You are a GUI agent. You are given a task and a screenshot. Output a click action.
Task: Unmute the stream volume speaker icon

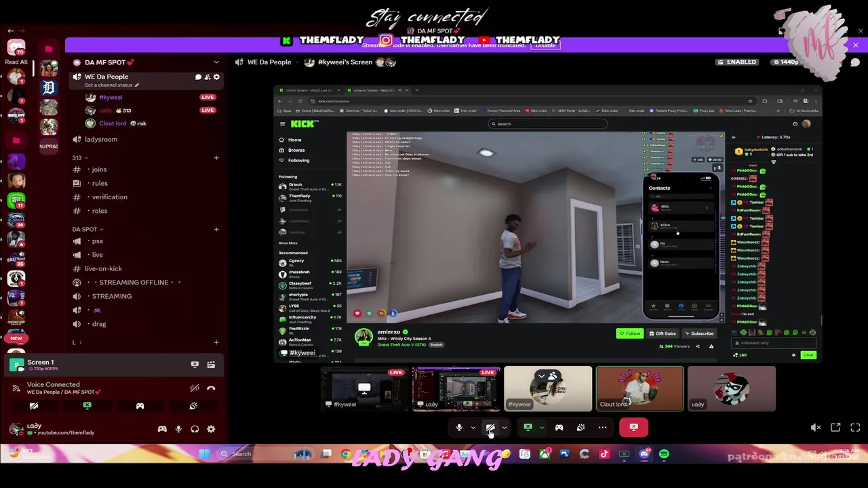click(816, 428)
